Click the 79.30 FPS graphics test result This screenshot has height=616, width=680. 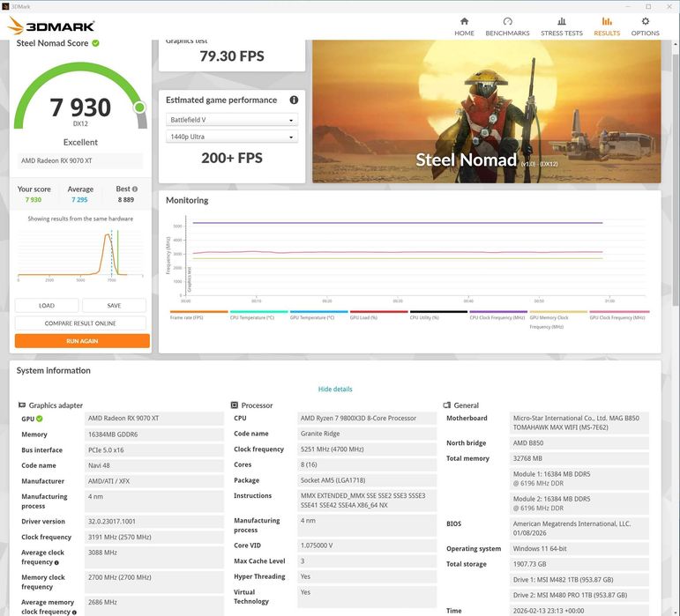point(232,56)
